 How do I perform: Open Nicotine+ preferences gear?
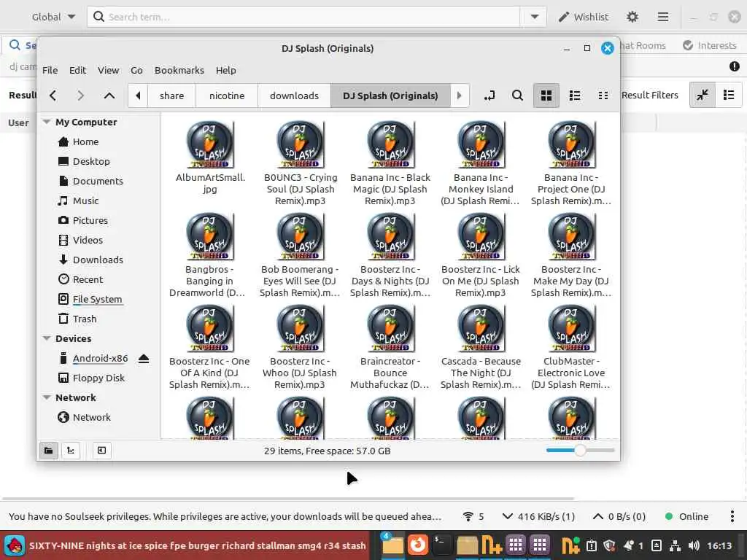[x=632, y=17]
